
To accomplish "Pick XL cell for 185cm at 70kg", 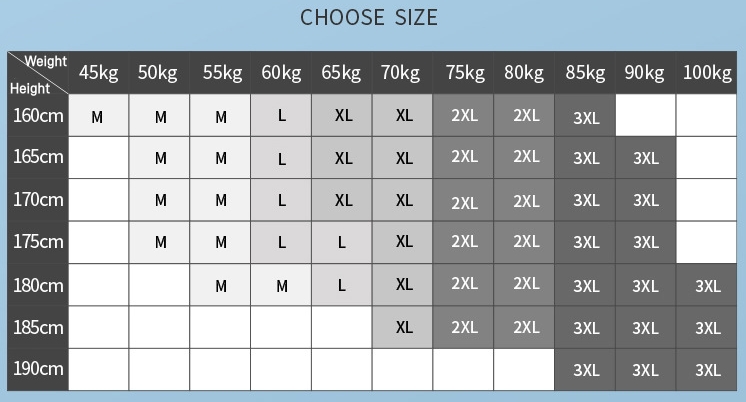I will (403, 327).
